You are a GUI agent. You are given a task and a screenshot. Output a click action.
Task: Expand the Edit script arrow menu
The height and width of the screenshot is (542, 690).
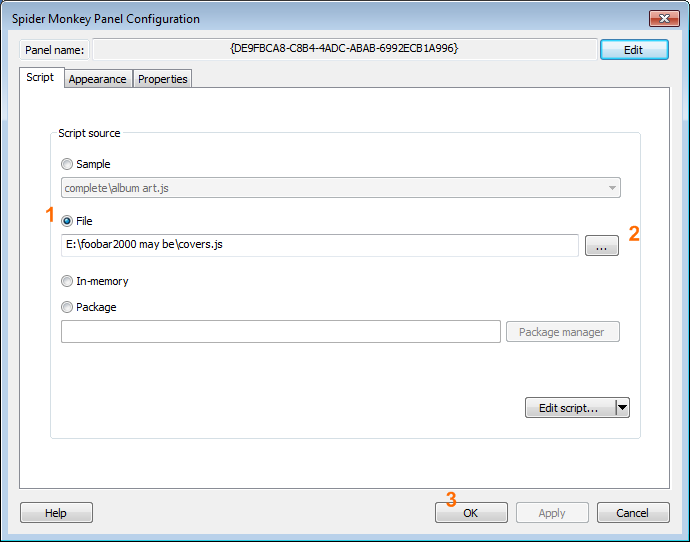tap(622, 407)
